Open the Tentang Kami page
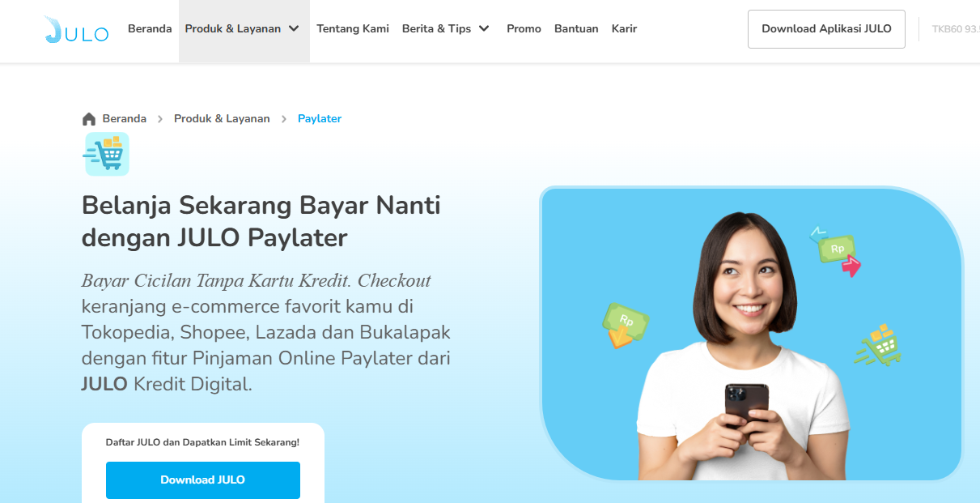This screenshot has width=980, height=503. coord(353,28)
